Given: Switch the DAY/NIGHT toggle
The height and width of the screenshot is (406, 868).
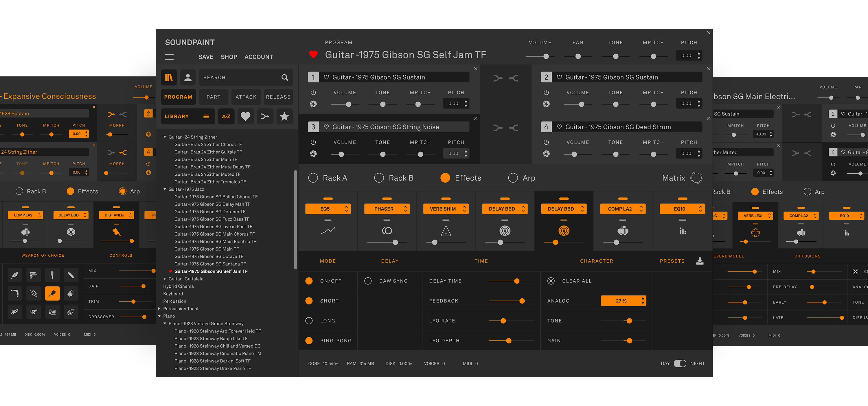Looking at the screenshot, I should pos(680,363).
